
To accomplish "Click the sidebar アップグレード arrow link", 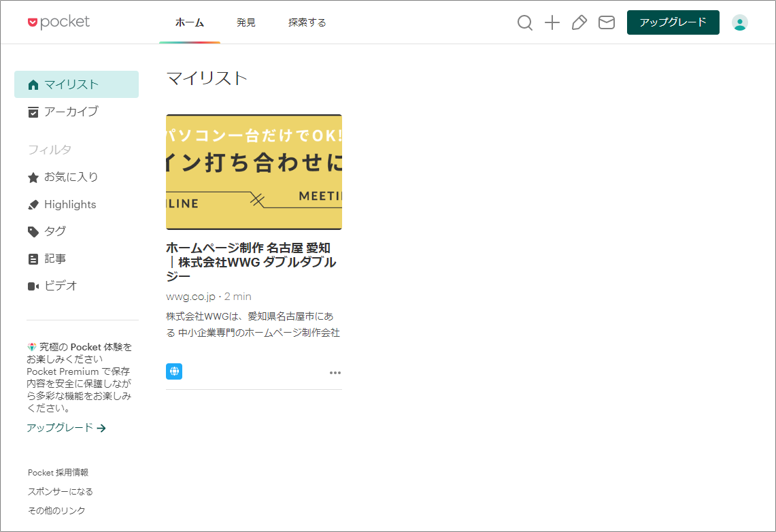I will click(66, 428).
